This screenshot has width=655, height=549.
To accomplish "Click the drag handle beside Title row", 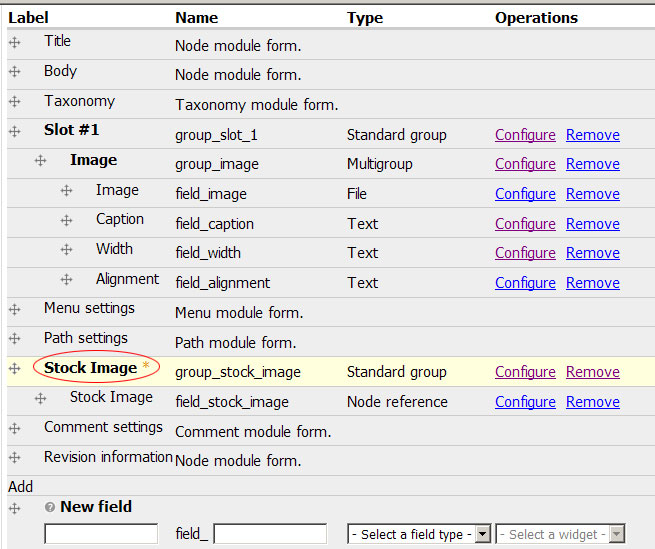I will [x=15, y=43].
